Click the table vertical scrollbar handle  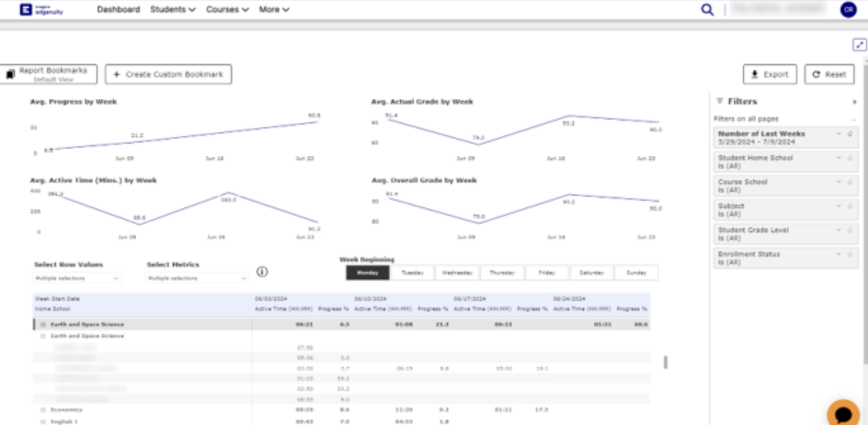(x=666, y=362)
